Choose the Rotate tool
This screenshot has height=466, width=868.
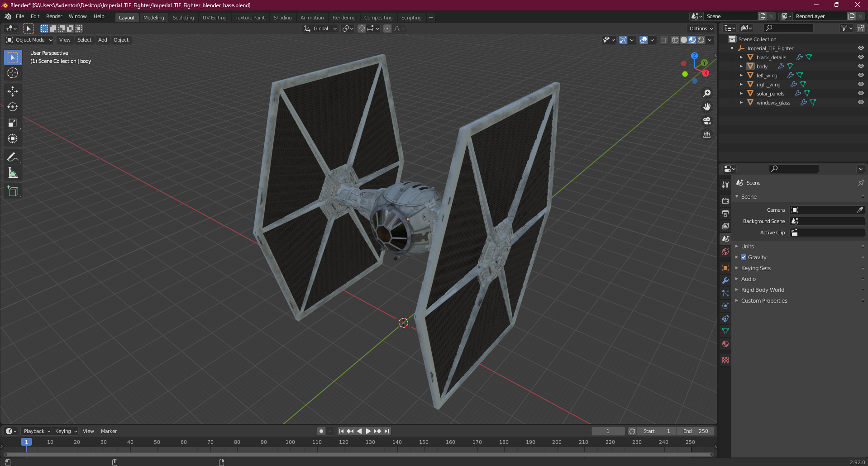[x=13, y=107]
